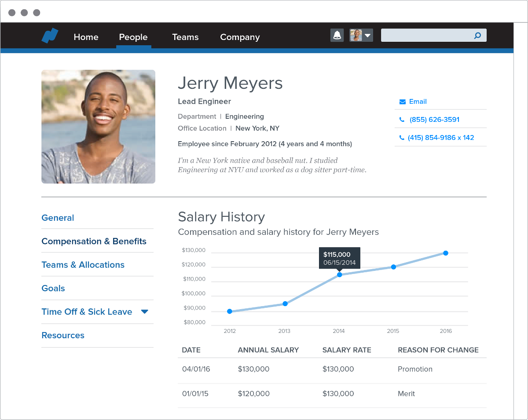Expand the Time Off & Sick Leave arrow
Screen dimensions: 528x420
click(144, 312)
